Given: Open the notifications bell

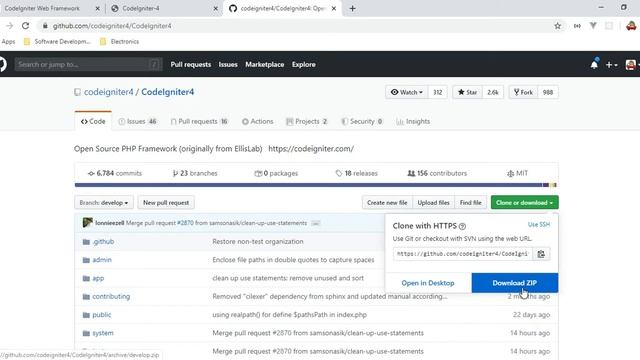Looking at the screenshot, I should [594, 64].
